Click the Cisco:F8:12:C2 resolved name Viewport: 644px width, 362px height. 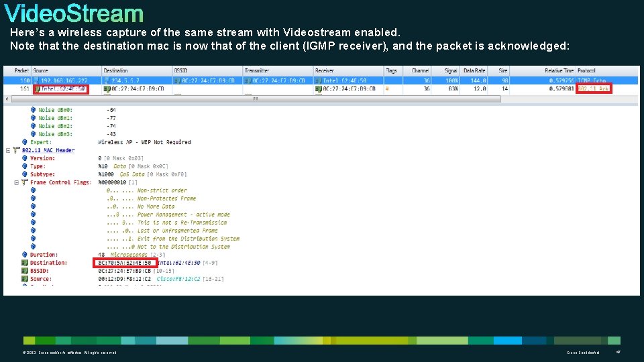(x=178, y=279)
